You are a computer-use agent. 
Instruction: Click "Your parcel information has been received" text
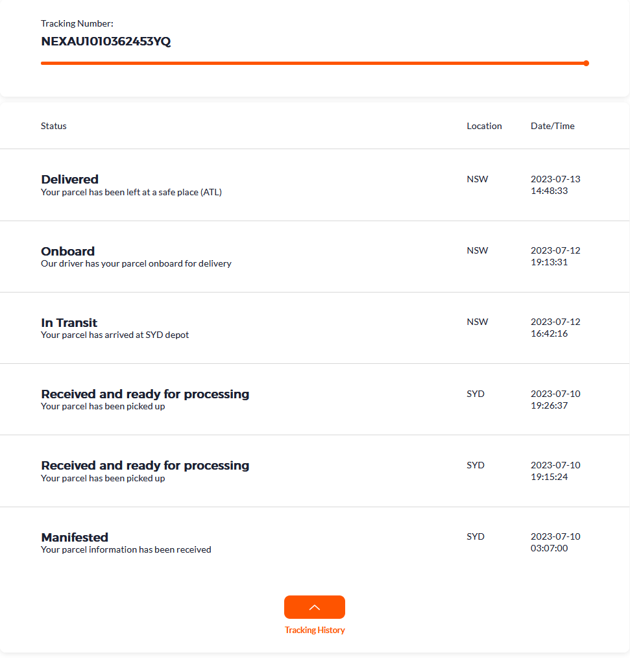pyautogui.click(x=126, y=549)
